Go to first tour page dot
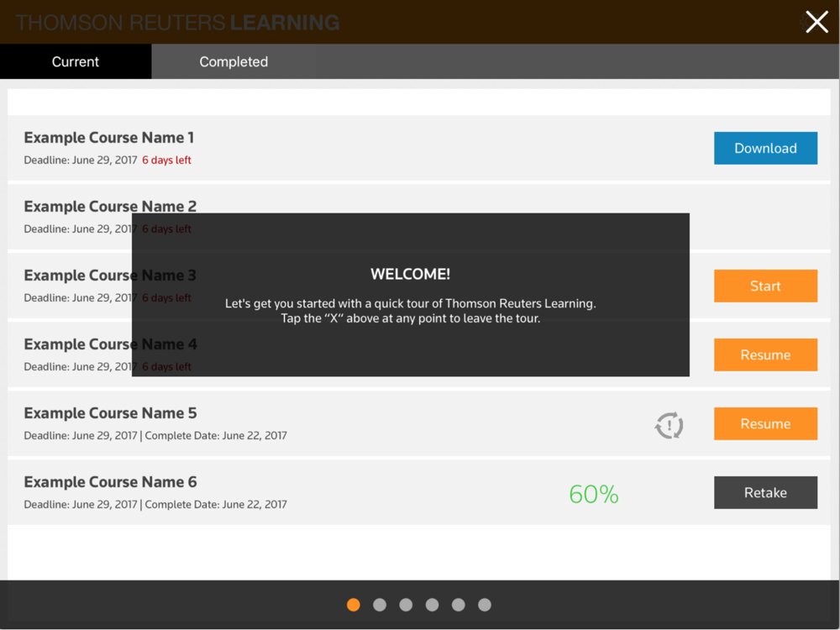Image resolution: width=840 pixels, height=630 pixels. 354,605
